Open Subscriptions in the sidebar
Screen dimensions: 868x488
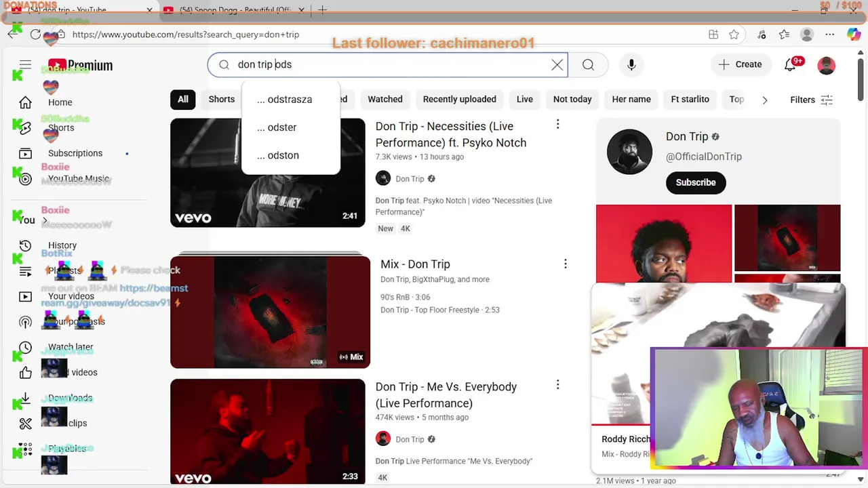[x=75, y=153]
